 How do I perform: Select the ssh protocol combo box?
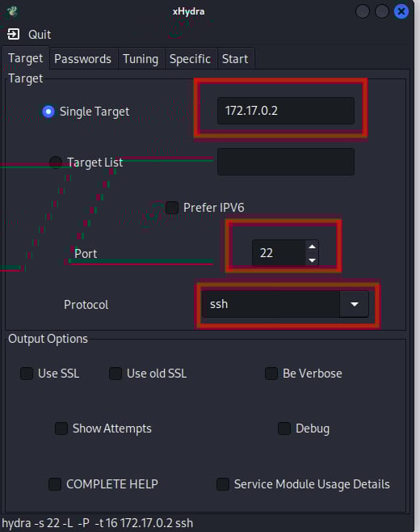(285, 304)
